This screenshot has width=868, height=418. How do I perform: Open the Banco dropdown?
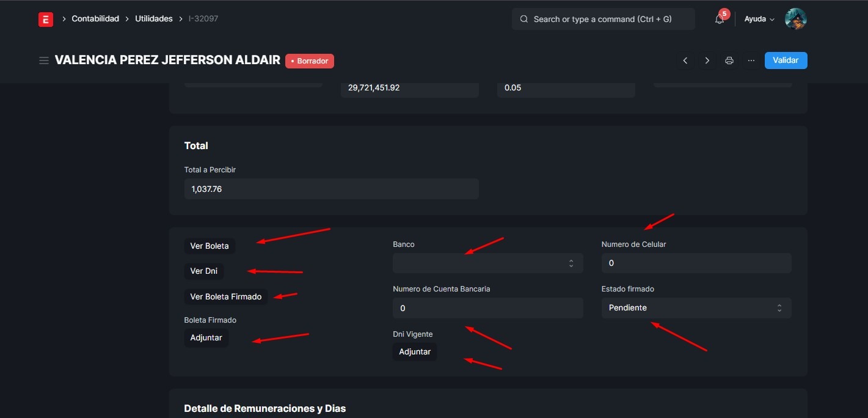pos(487,263)
